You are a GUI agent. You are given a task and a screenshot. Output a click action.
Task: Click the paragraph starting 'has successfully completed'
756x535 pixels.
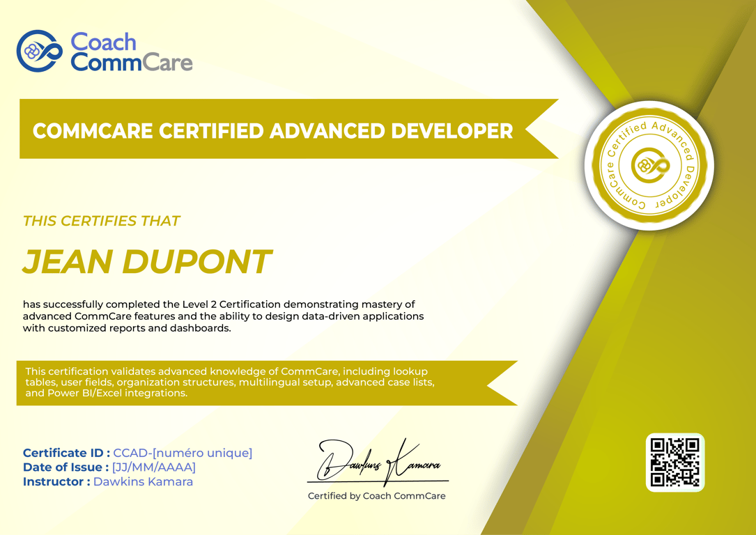(x=223, y=316)
